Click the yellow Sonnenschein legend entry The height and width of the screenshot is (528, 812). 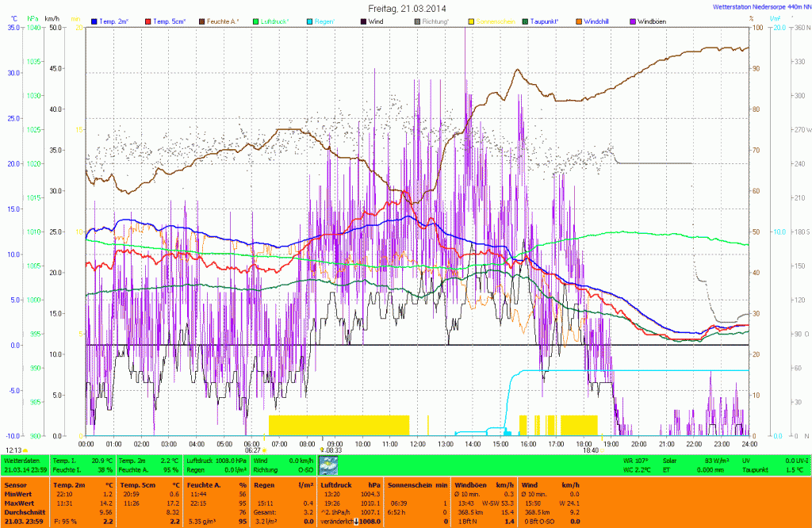(492, 21)
